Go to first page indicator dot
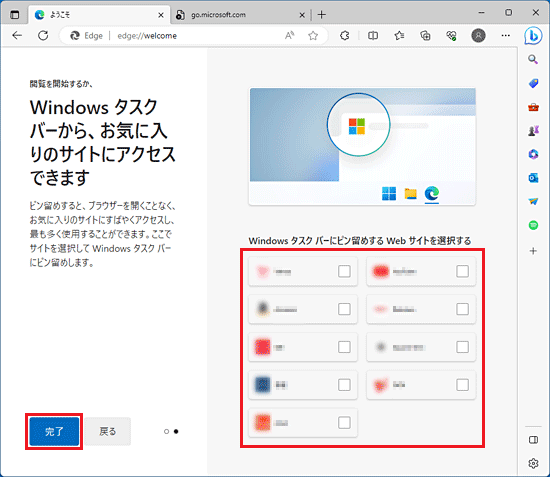Screen dimensions: 550x477 [x=167, y=431]
